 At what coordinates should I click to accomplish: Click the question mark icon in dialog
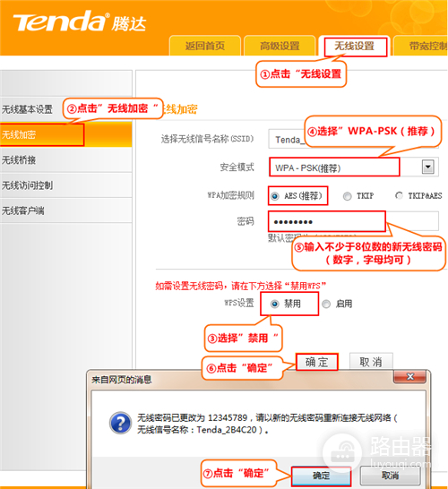[x=120, y=423]
